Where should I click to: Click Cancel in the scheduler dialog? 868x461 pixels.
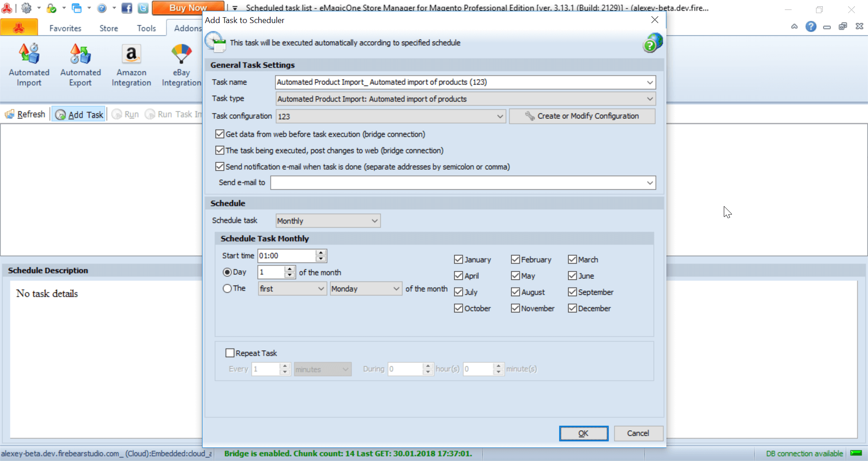[x=638, y=433]
